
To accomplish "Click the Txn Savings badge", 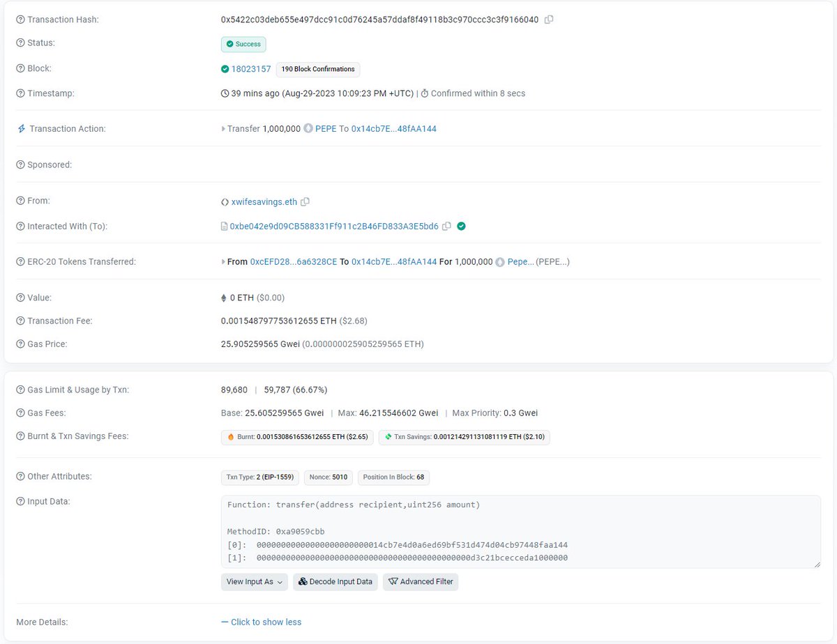I will [x=464, y=437].
